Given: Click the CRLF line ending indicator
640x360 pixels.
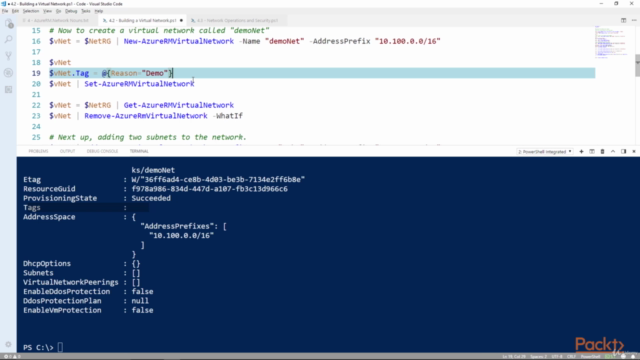Looking at the screenshot, I should 571,356.
